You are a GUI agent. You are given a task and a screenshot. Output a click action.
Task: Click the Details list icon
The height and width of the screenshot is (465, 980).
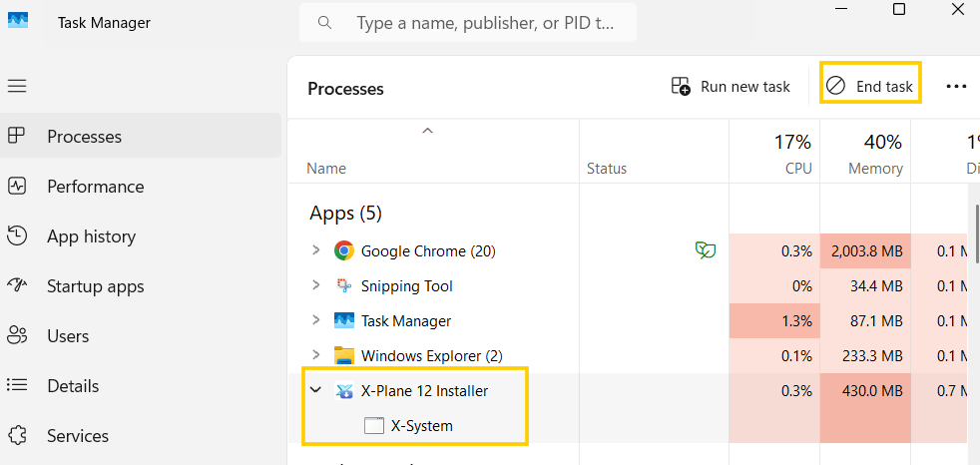17,385
